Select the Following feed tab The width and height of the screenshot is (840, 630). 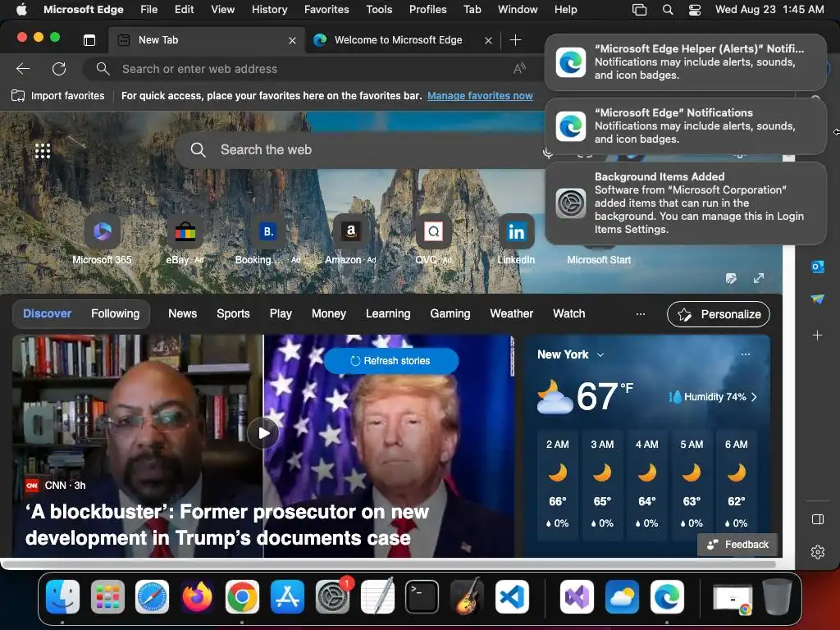click(x=115, y=314)
